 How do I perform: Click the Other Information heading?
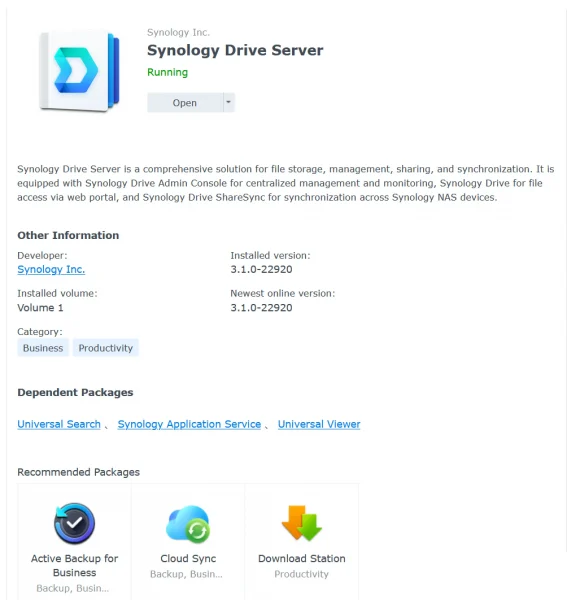coord(68,235)
